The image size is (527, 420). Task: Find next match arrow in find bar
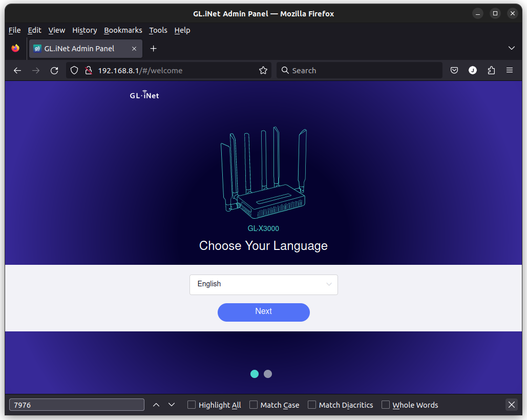(172, 405)
